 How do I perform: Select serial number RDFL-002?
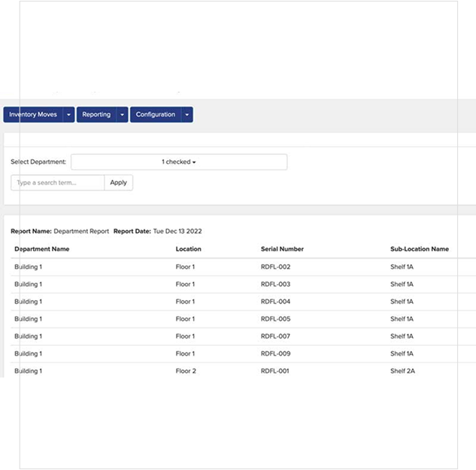(x=276, y=266)
